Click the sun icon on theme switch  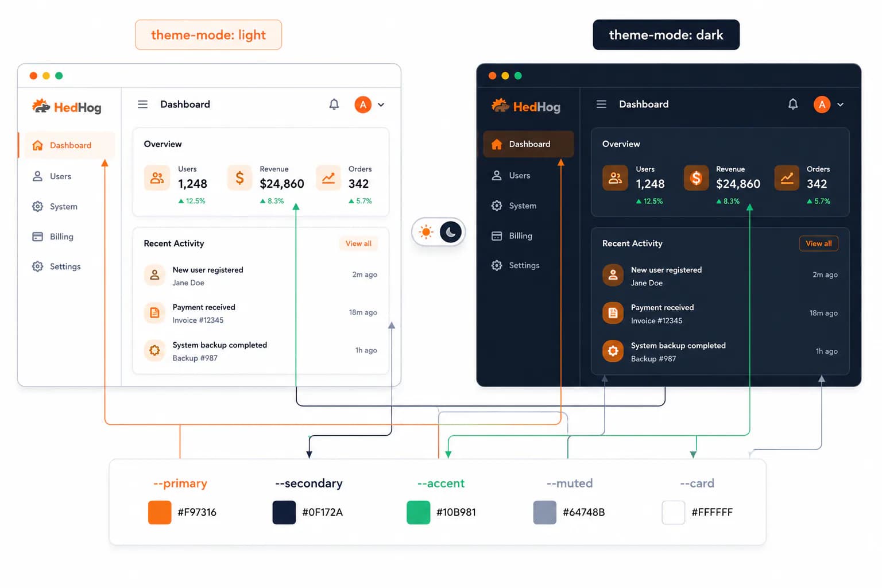(426, 232)
